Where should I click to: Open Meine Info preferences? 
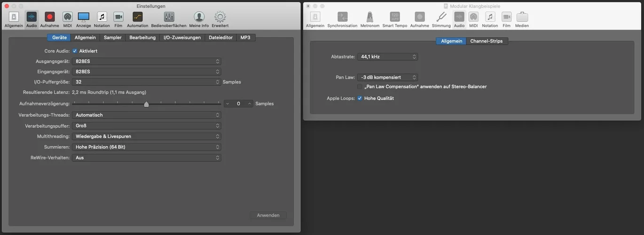click(x=199, y=19)
